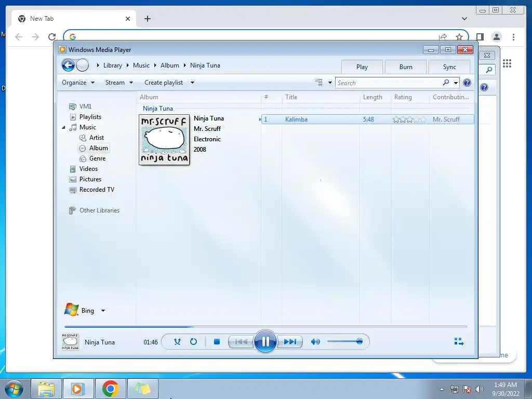The width and height of the screenshot is (532, 399).
Task: Click the View options icon
Action: pos(318,82)
